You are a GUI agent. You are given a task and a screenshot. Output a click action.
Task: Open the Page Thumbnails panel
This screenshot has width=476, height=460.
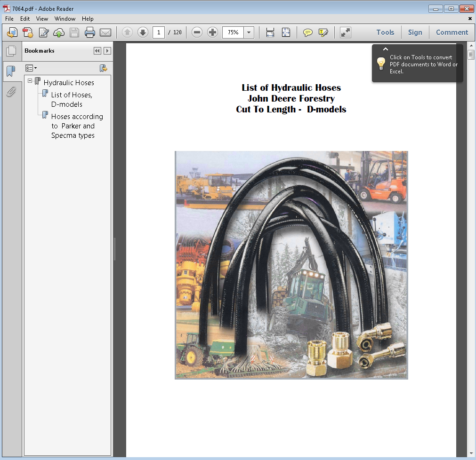point(11,51)
